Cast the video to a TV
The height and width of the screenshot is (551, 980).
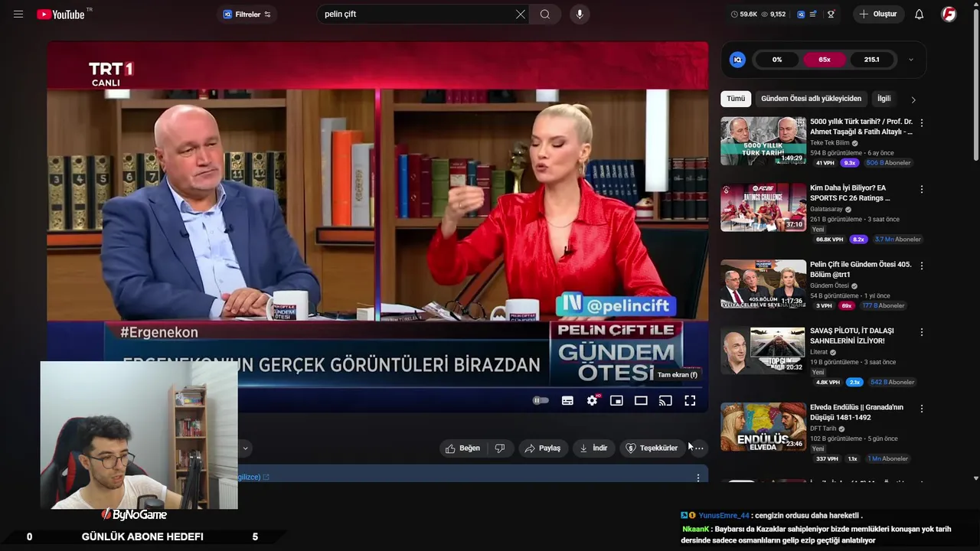[x=665, y=400]
